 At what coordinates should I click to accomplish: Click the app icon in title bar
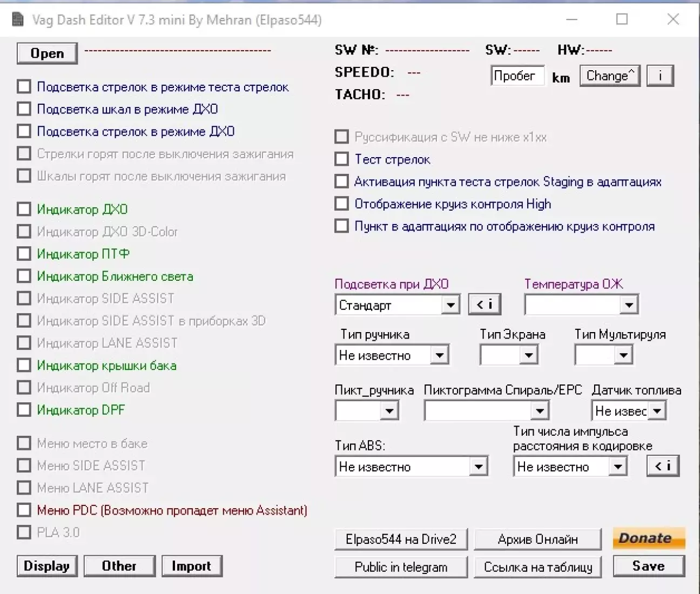pyautogui.click(x=18, y=20)
